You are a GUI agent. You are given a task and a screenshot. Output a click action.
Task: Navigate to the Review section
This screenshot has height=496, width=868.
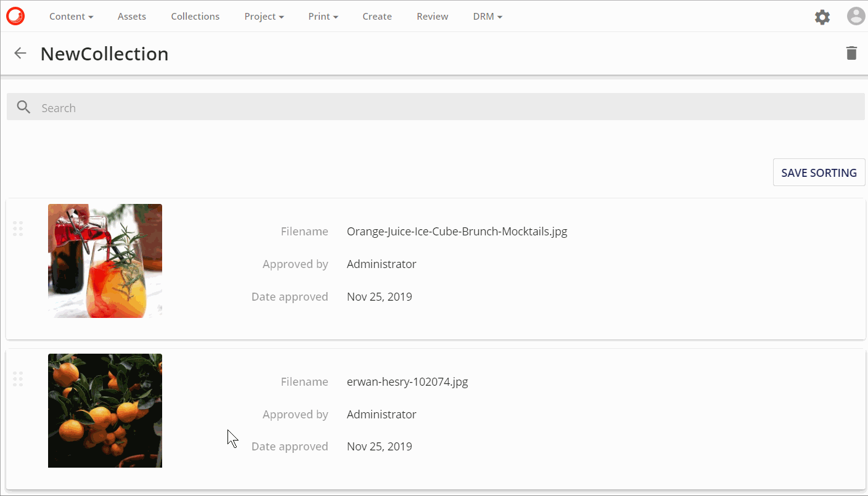click(432, 17)
